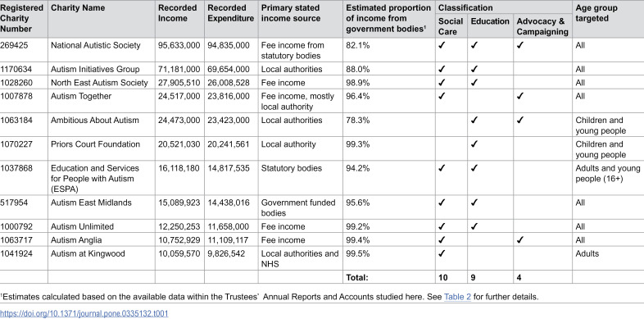
Task: Open the Table 2 link
Action: pyautogui.click(x=457, y=297)
